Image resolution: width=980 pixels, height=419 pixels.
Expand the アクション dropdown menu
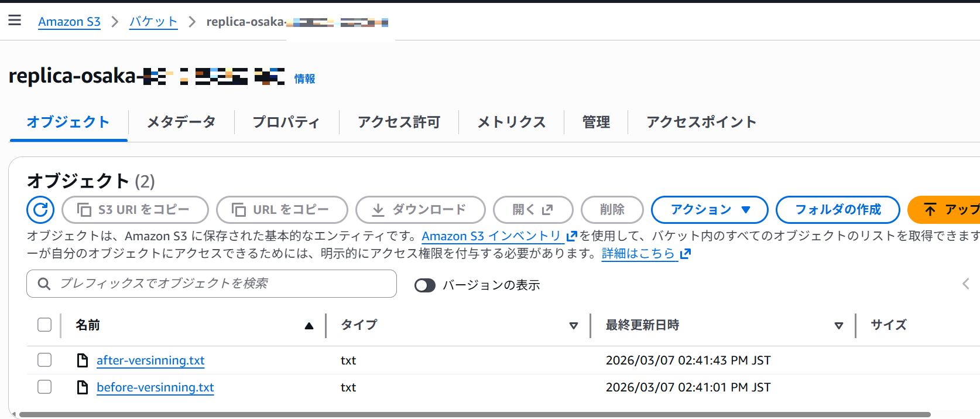[709, 210]
